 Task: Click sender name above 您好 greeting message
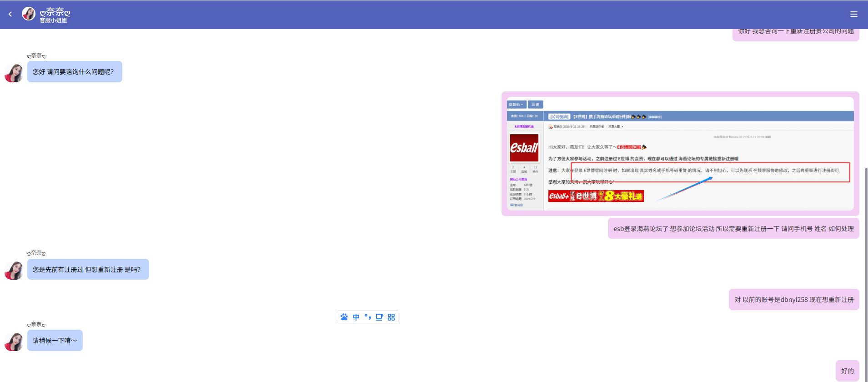(x=36, y=55)
